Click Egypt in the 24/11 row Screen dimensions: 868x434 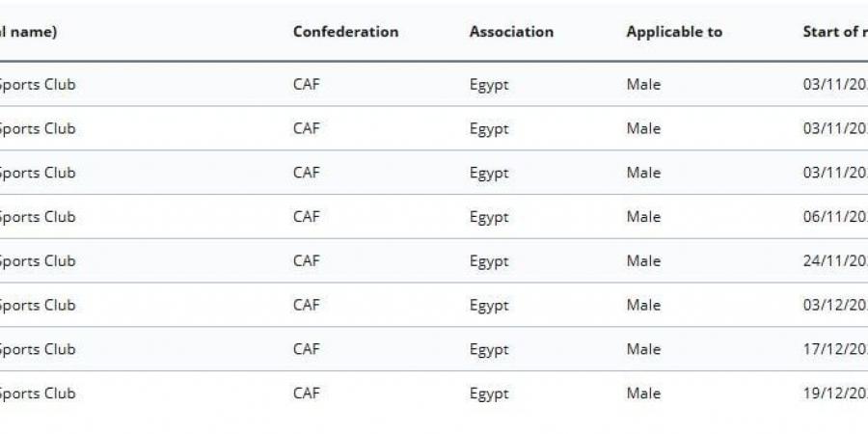click(x=489, y=261)
